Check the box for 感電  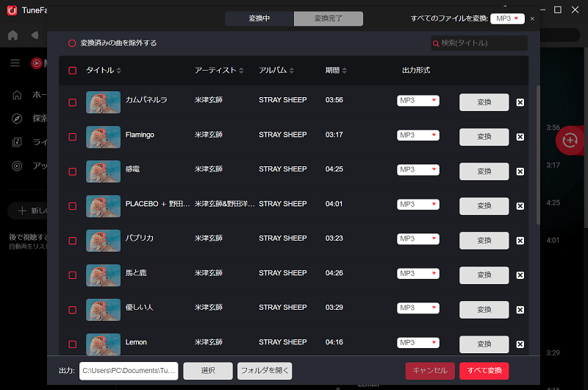pos(72,171)
